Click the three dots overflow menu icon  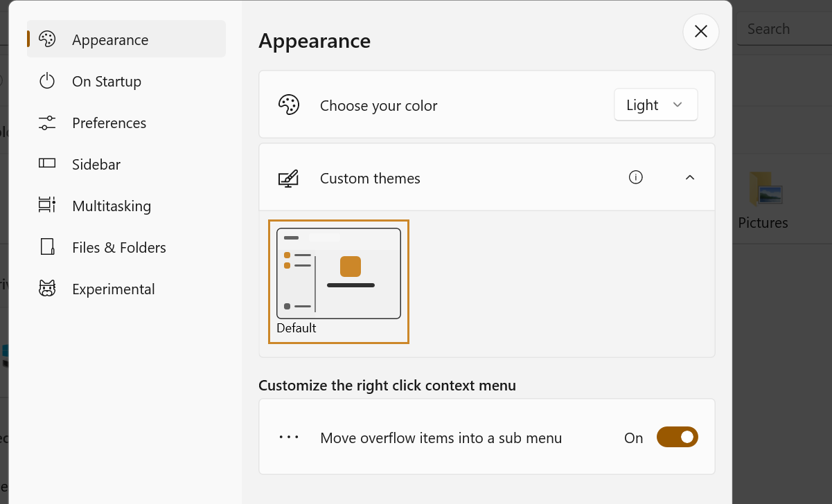(289, 438)
